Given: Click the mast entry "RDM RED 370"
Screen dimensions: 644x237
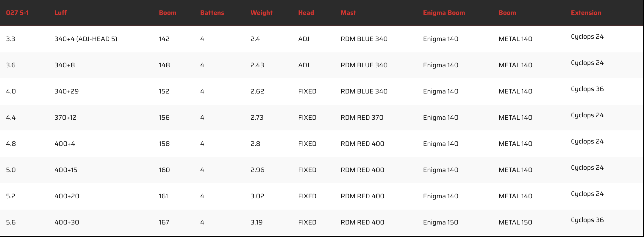Looking at the screenshot, I should [x=362, y=118].
